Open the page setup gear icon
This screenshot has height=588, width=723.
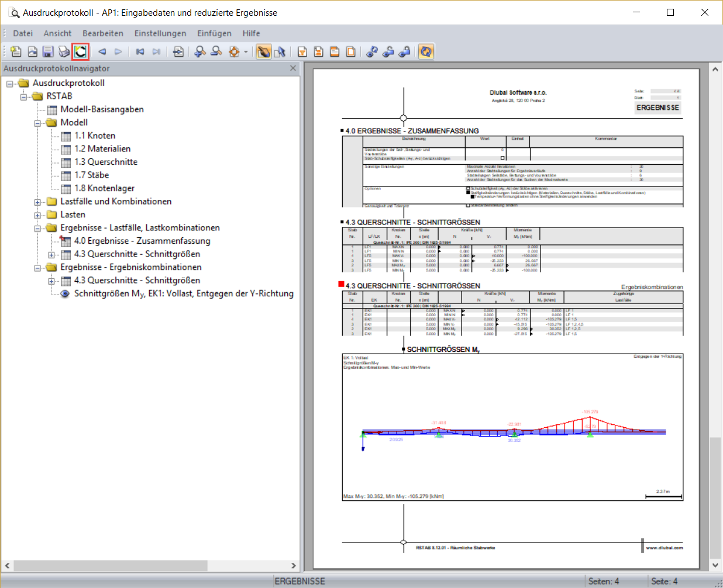click(x=233, y=51)
